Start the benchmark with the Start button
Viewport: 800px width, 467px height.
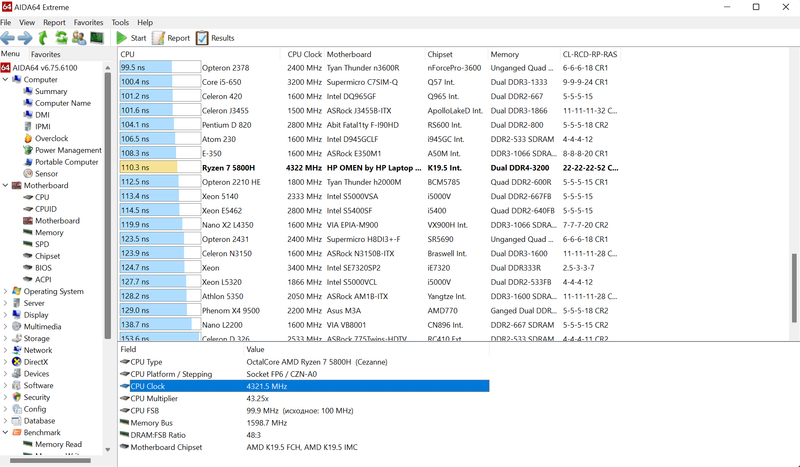[131, 38]
